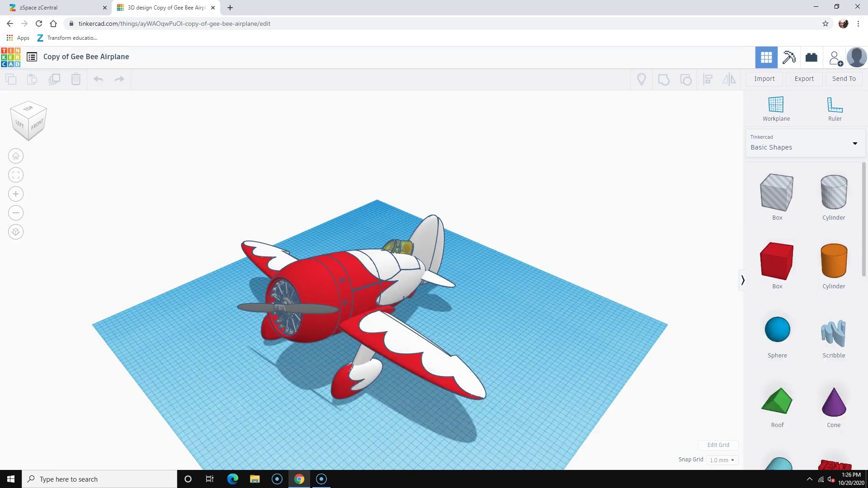Click the Mirror tool icon
The width and height of the screenshot is (868, 488).
pyautogui.click(x=729, y=80)
